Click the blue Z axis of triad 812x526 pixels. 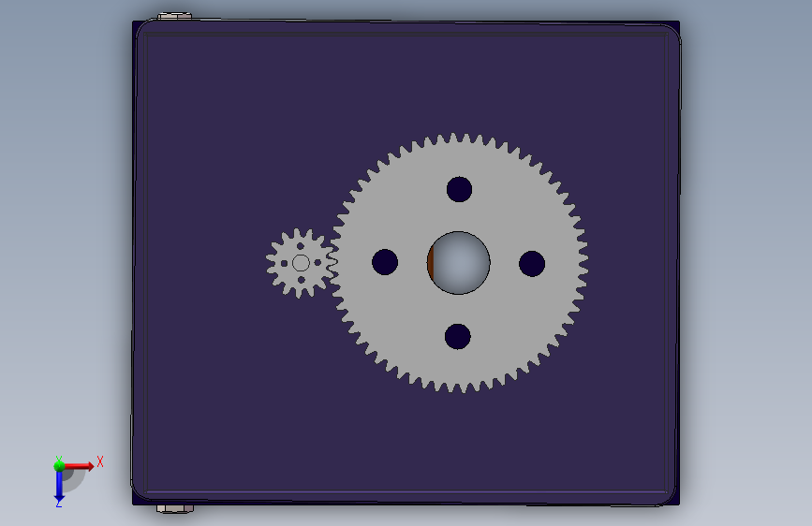pos(59,487)
